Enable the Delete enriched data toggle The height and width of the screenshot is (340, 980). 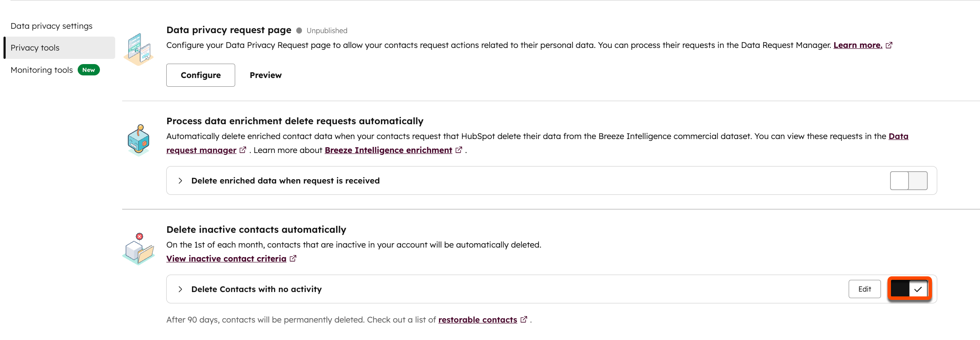[908, 180]
